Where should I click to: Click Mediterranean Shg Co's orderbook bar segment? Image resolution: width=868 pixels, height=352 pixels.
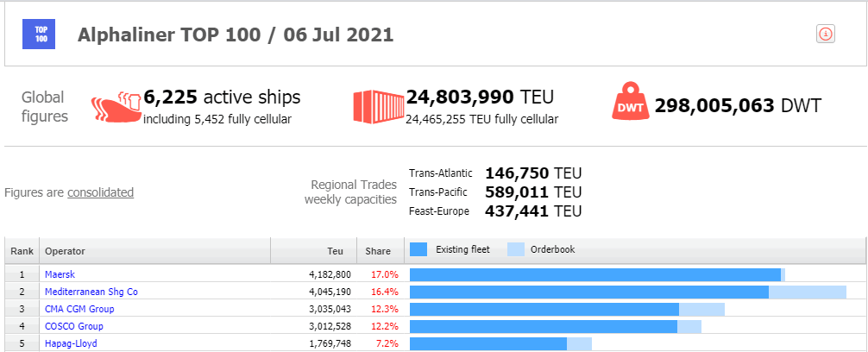(807, 292)
